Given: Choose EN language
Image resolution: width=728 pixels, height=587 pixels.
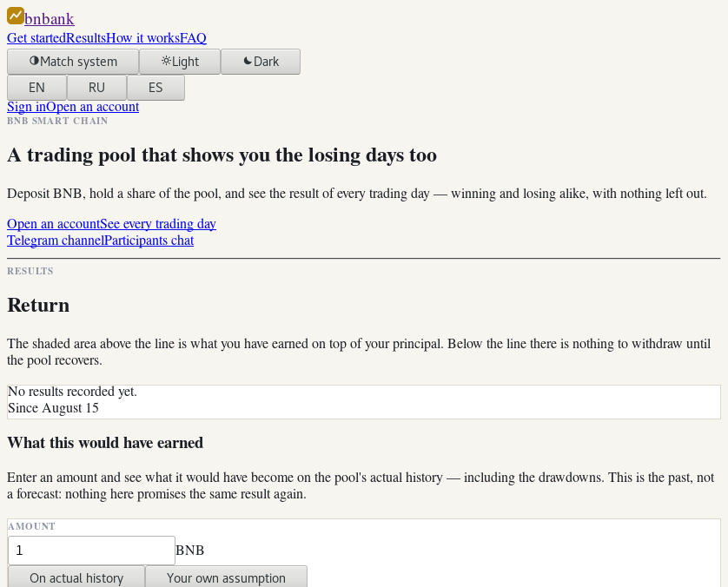Looking at the screenshot, I should point(36,88).
